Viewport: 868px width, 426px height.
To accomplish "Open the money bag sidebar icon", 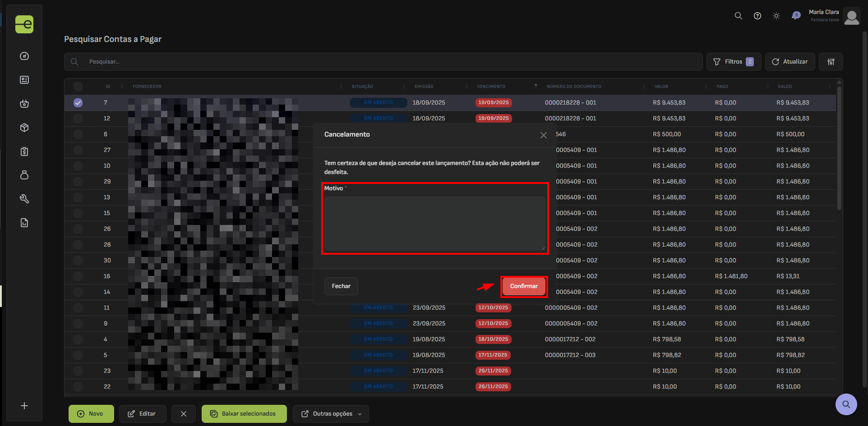I will click(x=24, y=175).
